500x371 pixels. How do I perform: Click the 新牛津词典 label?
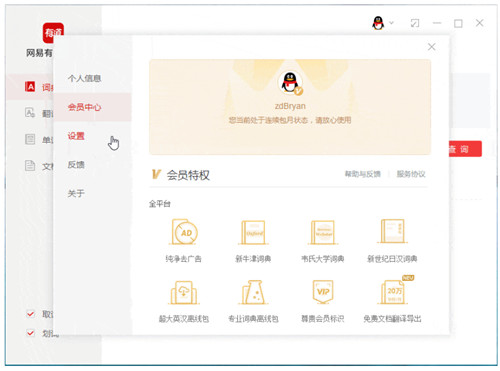point(253,259)
